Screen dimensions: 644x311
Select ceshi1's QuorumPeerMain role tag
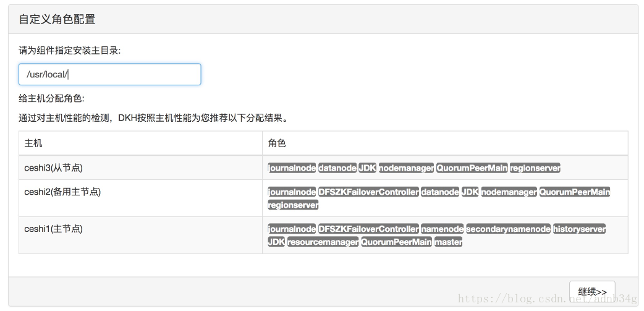[x=396, y=242]
